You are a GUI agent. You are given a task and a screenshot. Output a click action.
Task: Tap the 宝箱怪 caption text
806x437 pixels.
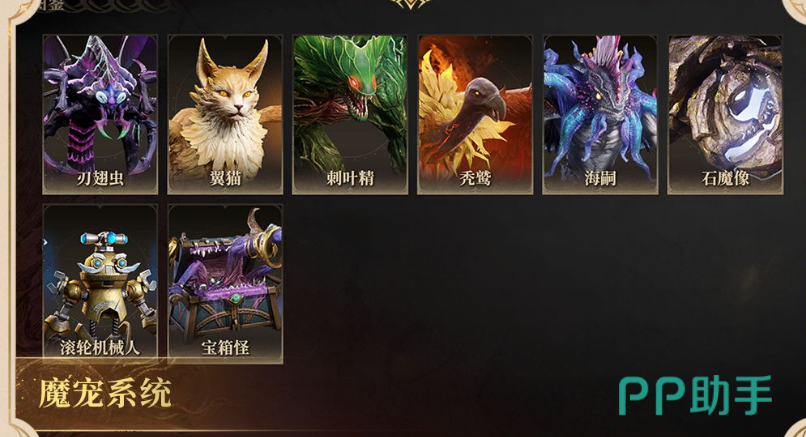point(225,348)
